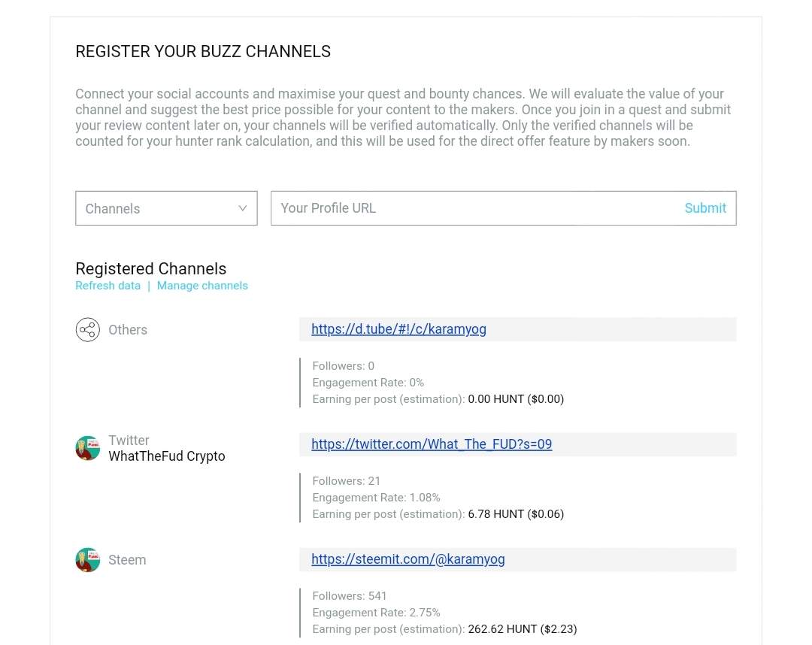The image size is (812, 645).
Task: Select the Followers: 0 text
Action: point(343,366)
